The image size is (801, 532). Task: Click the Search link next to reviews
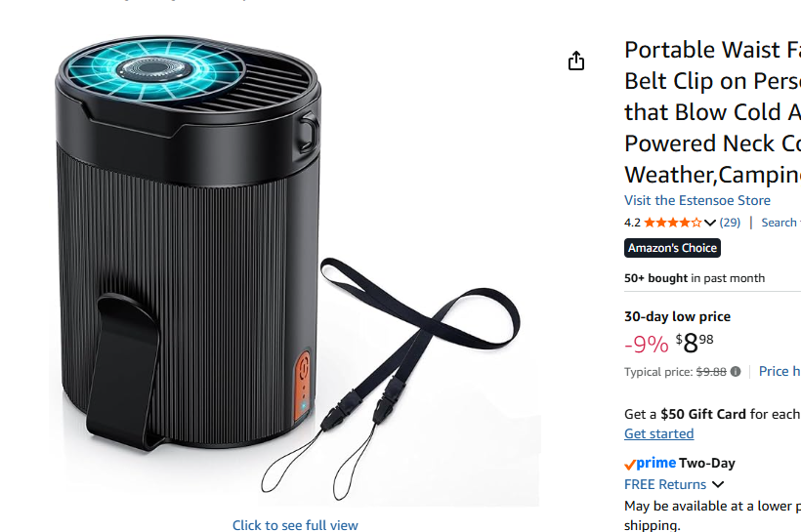780,223
